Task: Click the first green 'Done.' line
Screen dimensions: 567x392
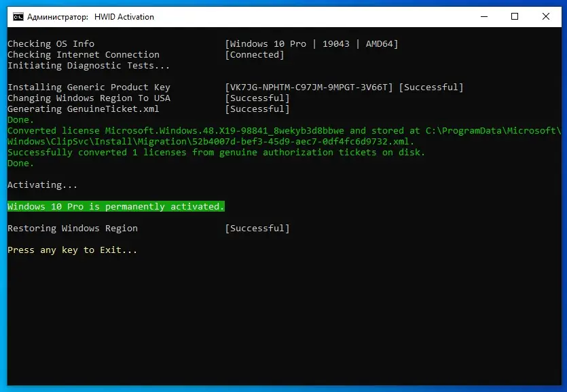Action: click(20, 120)
